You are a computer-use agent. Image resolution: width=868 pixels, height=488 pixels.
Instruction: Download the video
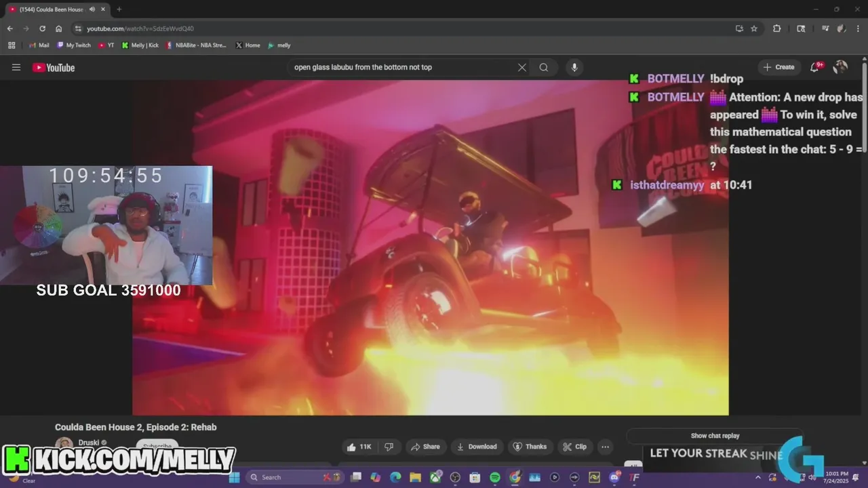[x=477, y=447]
